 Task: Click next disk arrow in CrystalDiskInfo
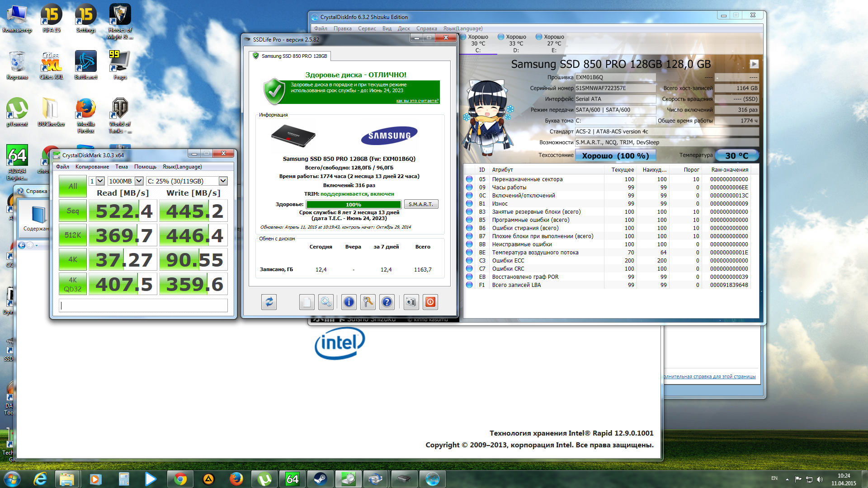pos(754,64)
